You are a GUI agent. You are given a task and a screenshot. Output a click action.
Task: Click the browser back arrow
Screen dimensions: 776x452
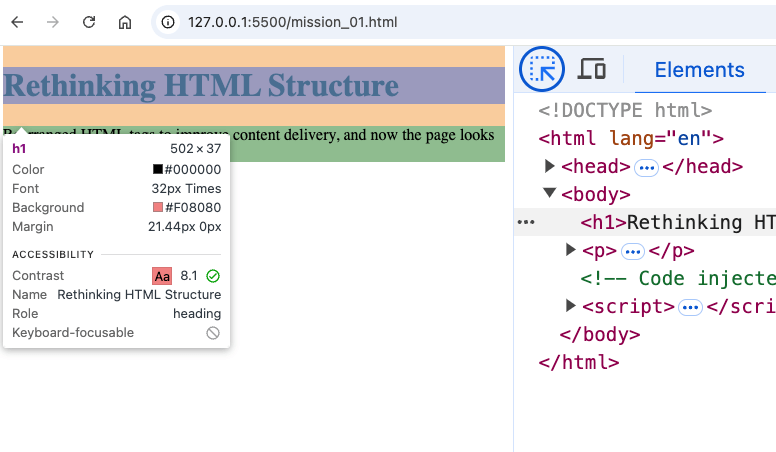coord(17,22)
